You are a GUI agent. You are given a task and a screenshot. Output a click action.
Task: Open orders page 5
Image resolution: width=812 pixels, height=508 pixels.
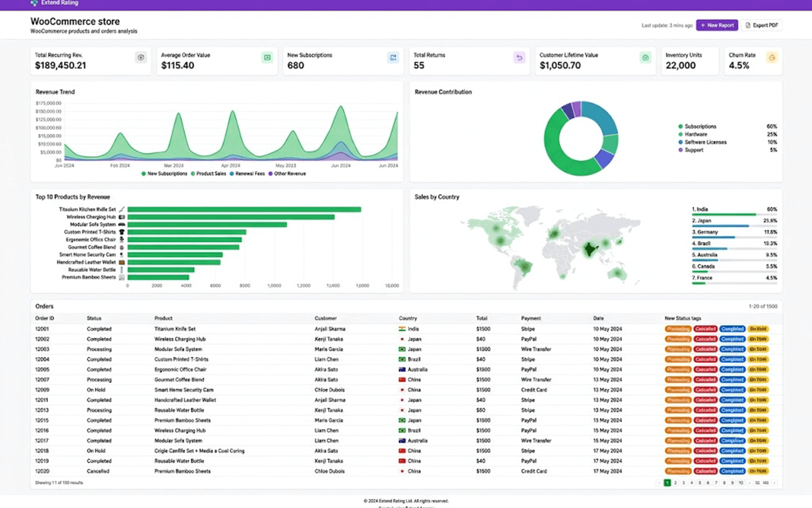(700, 483)
